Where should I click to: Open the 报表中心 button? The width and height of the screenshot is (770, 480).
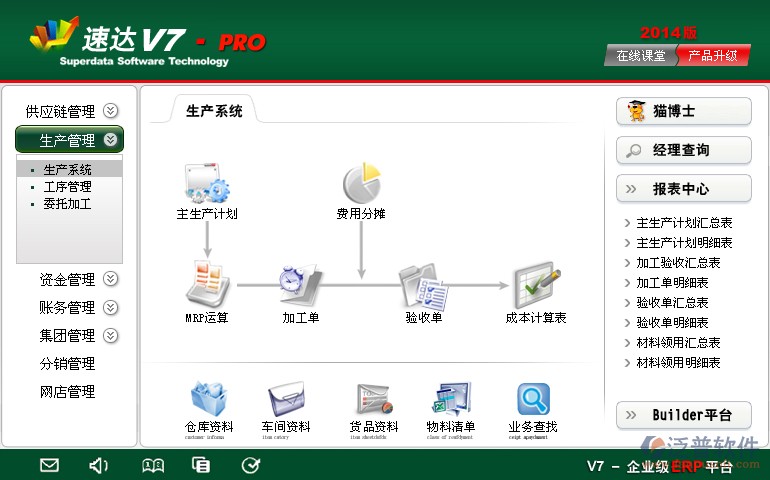(684, 189)
